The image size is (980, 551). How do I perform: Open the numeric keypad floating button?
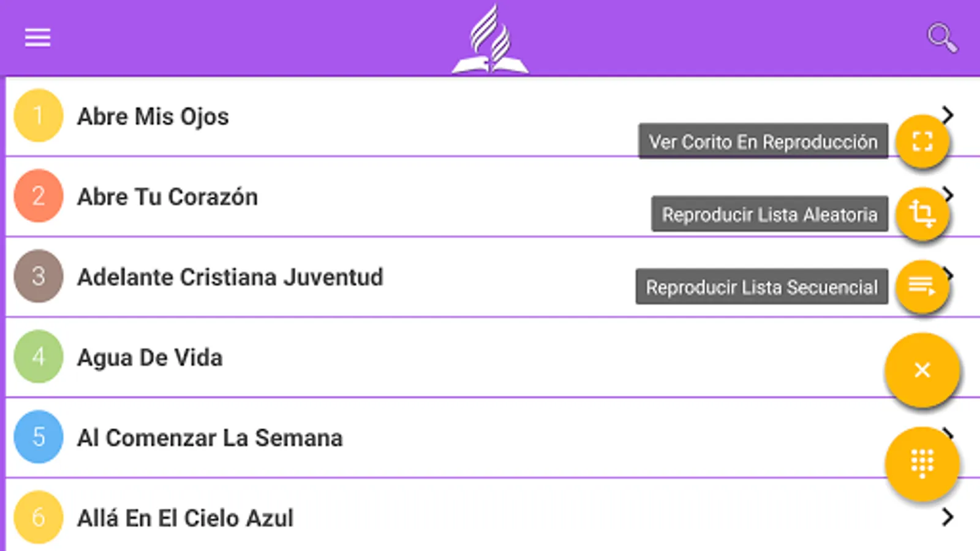pyautogui.click(x=922, y=463)
